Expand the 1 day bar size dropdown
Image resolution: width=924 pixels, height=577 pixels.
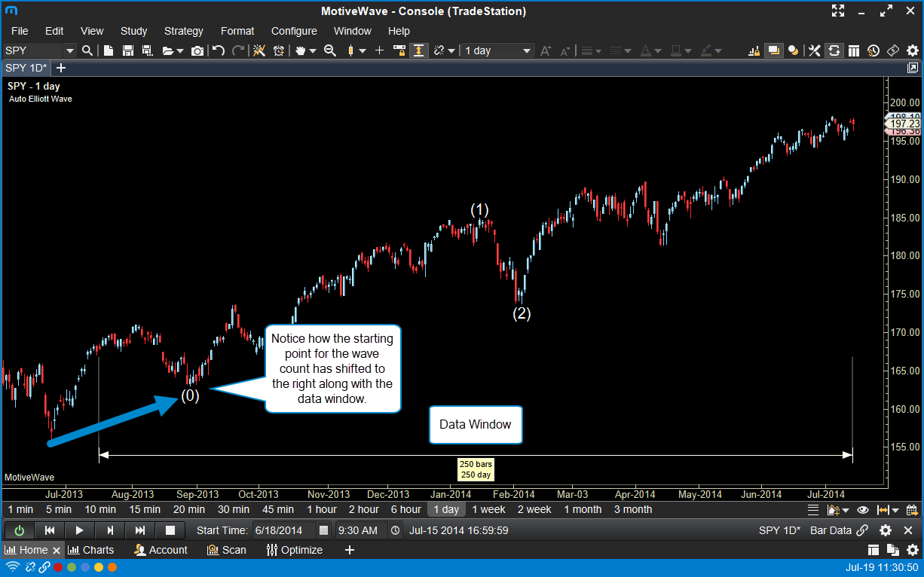click(x=527, y=50)
